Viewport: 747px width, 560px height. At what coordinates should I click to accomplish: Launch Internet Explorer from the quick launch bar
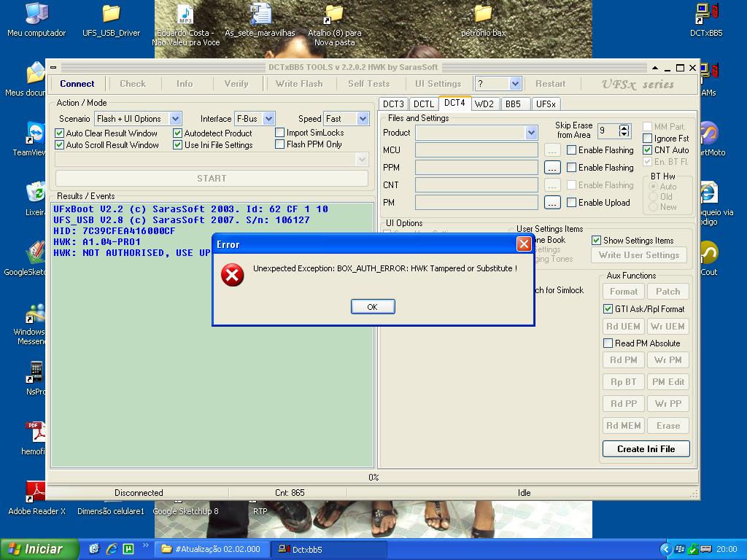click(112, 549)
